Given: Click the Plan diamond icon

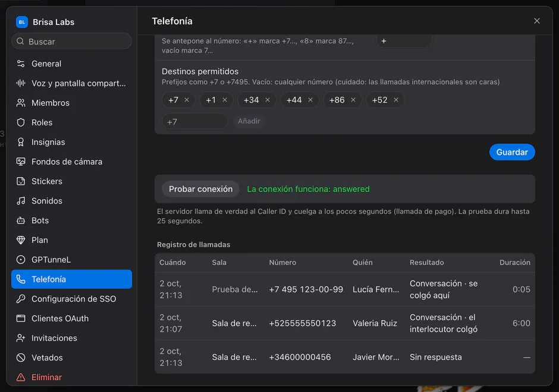Looking at the screenshot, I should (21, 240).
